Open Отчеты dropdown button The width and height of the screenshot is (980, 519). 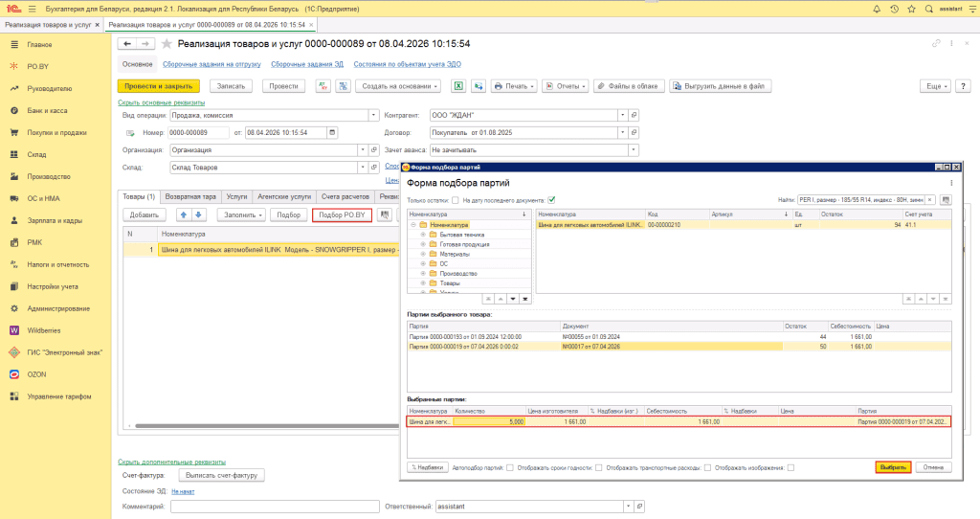click(x=566, y=86)
